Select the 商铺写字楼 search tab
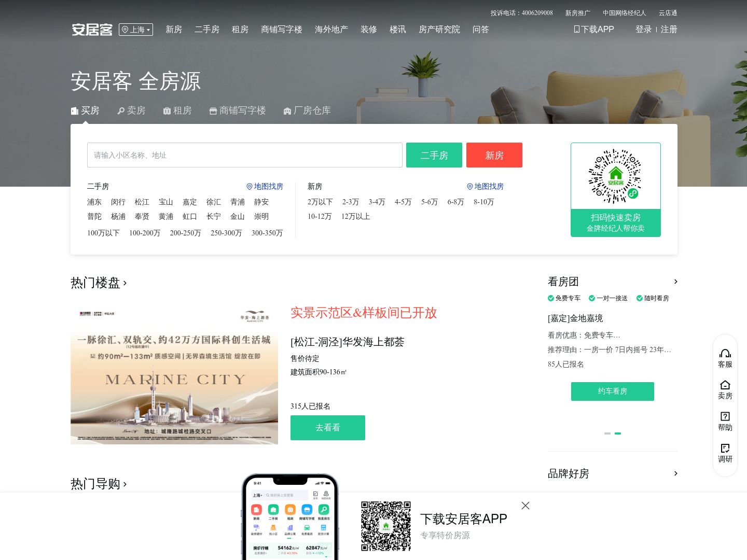747x560 pixels. (x=238, y=110)
